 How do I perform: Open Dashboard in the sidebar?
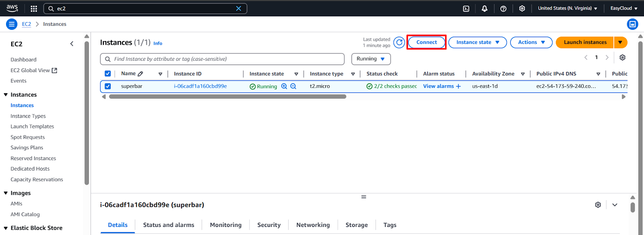coord(23,60)
